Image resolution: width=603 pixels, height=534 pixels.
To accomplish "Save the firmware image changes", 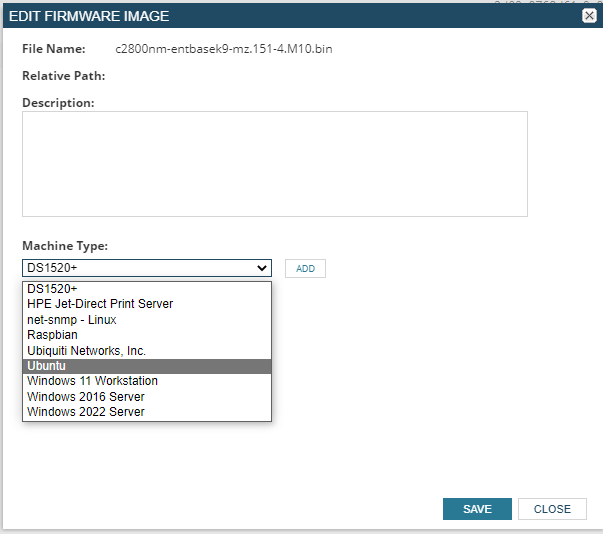I will coord(477,509).
